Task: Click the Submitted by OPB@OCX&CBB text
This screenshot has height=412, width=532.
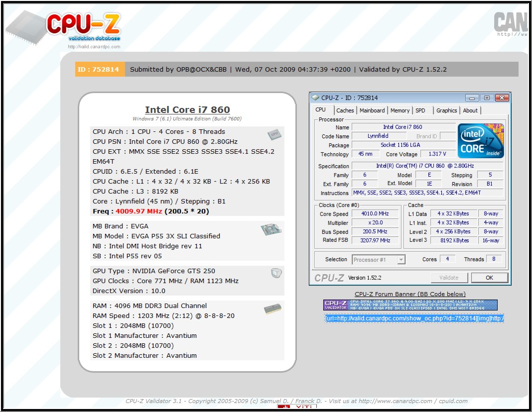Action: (x=178, y=70)
